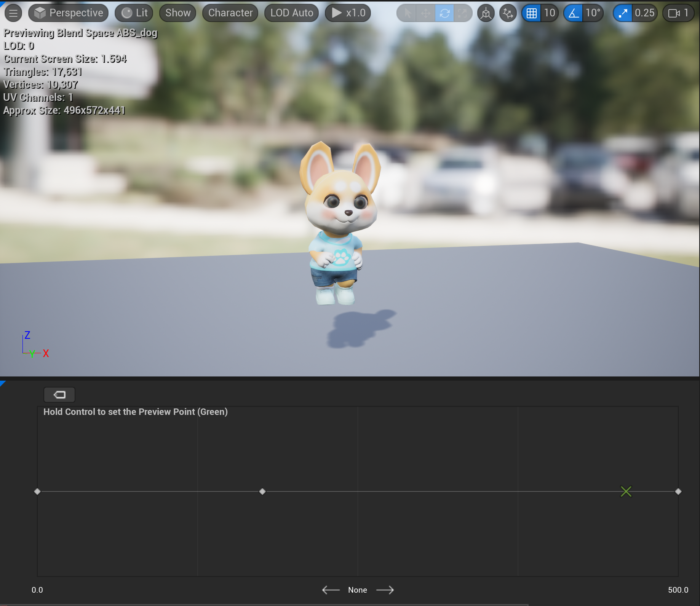Image resolution: width=700 pixels, height=606 pixels.
Task: Open the Perspective view mode menu
Action: 69,13
